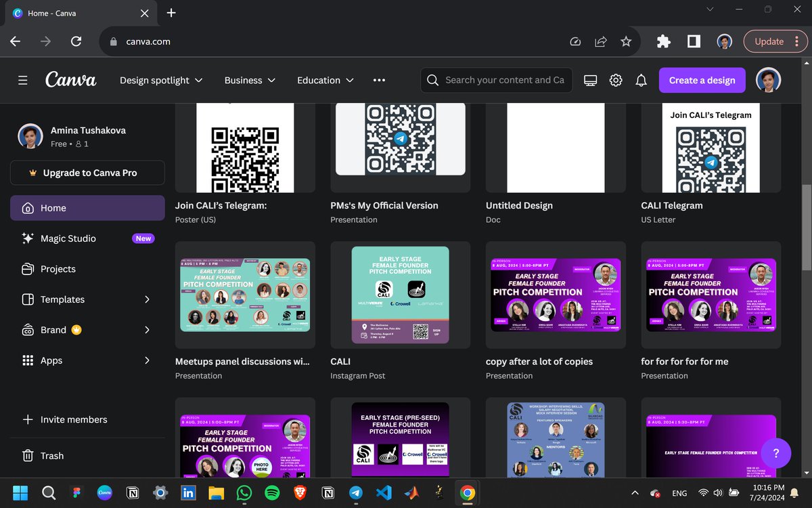Switch to the Home - Canva browser tab

click(81, 13)
